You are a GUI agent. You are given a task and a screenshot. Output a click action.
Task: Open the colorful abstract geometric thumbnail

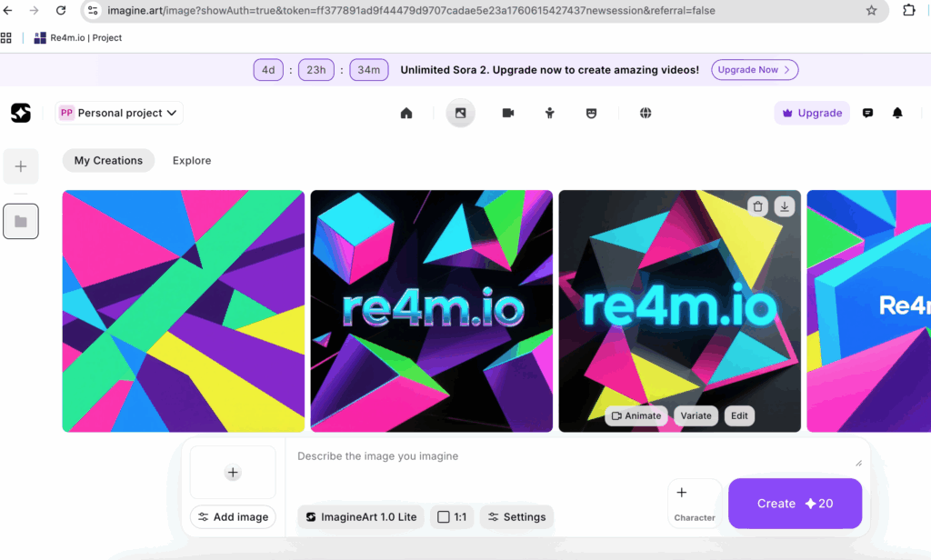click(184, 311)
